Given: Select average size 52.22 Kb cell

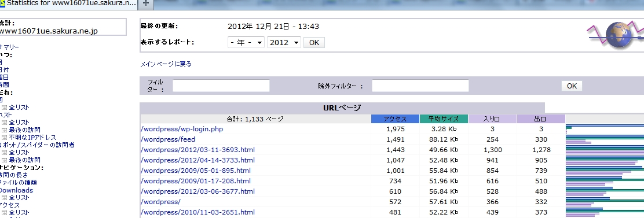Looking at the screenshot, I should pyautogui.click(x=444, y=212).
